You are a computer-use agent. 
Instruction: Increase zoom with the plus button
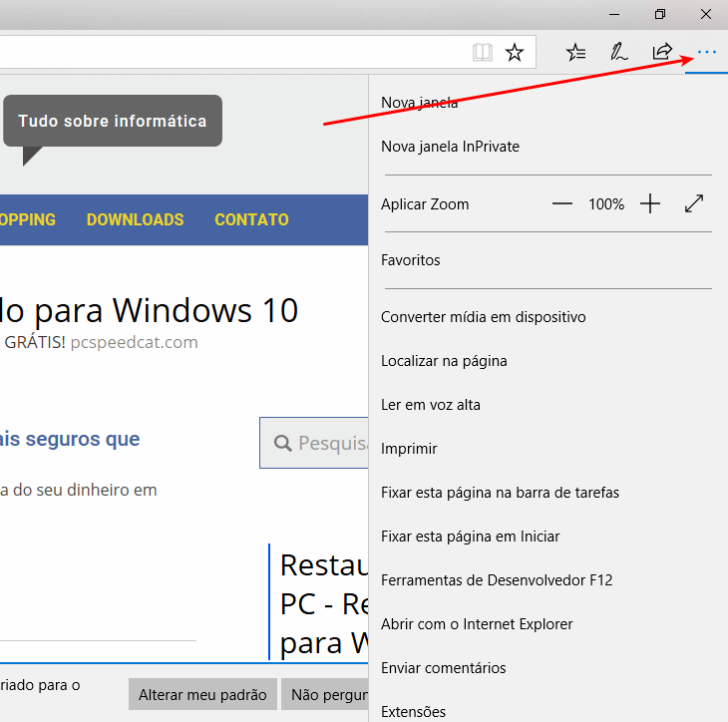(x=650, y=204)
